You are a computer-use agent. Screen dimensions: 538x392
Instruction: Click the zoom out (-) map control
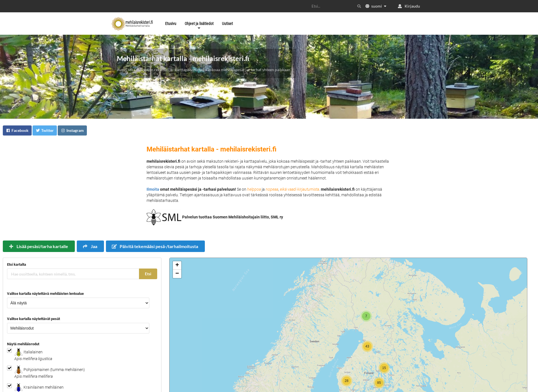tap(177, 274)
